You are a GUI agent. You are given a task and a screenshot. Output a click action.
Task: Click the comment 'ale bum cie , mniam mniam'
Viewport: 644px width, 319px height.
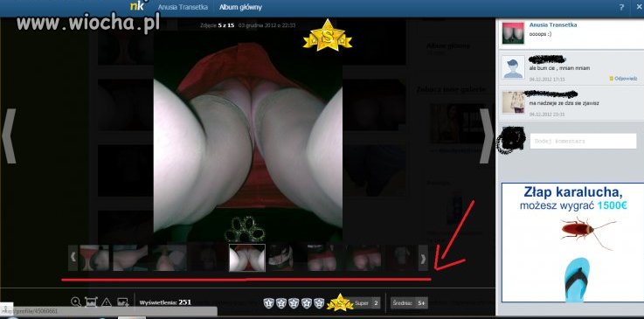(x=559, y=68)
